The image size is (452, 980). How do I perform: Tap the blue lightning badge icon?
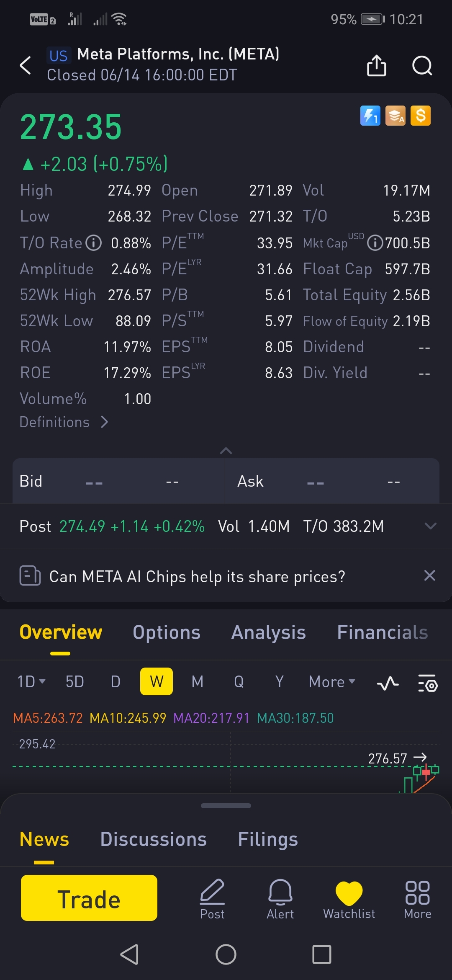370,116
